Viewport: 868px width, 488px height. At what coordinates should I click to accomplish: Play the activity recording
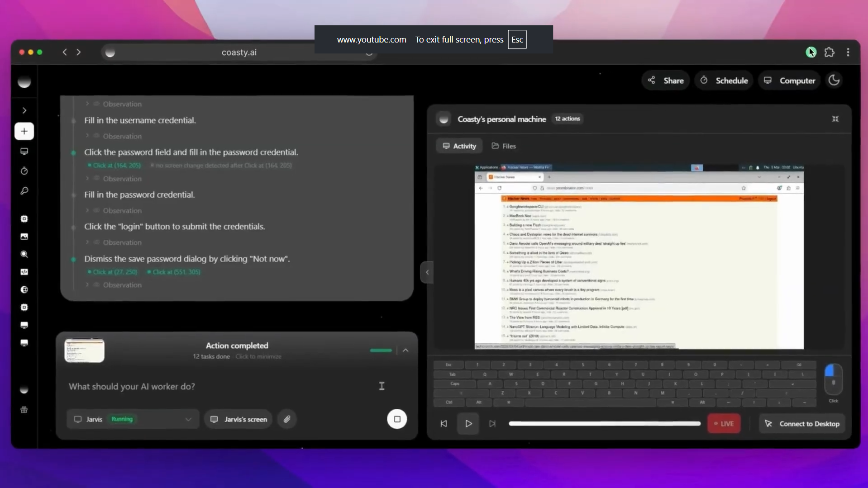[468, 424]
